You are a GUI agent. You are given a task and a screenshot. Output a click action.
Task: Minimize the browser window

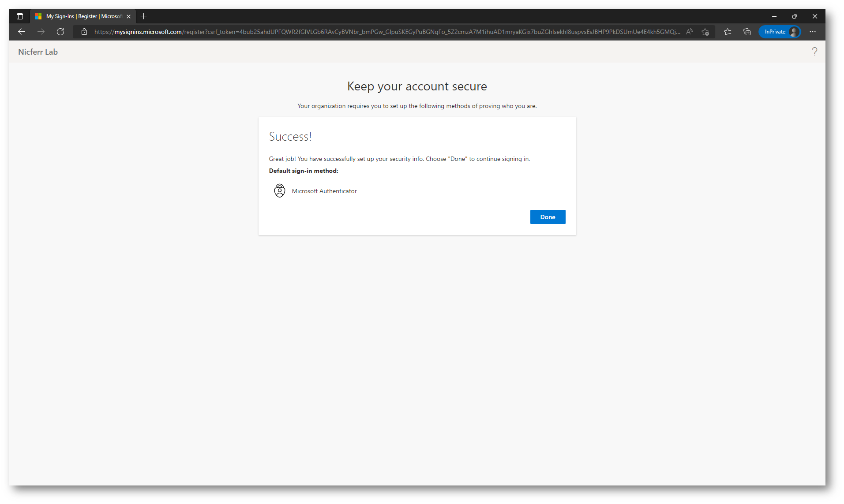pos(774,16)
